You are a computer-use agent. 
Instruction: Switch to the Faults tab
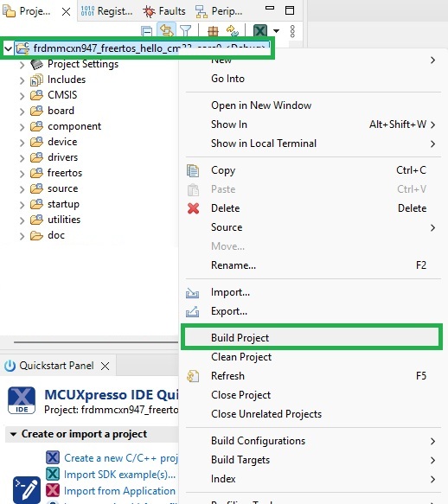pos(164,11)
